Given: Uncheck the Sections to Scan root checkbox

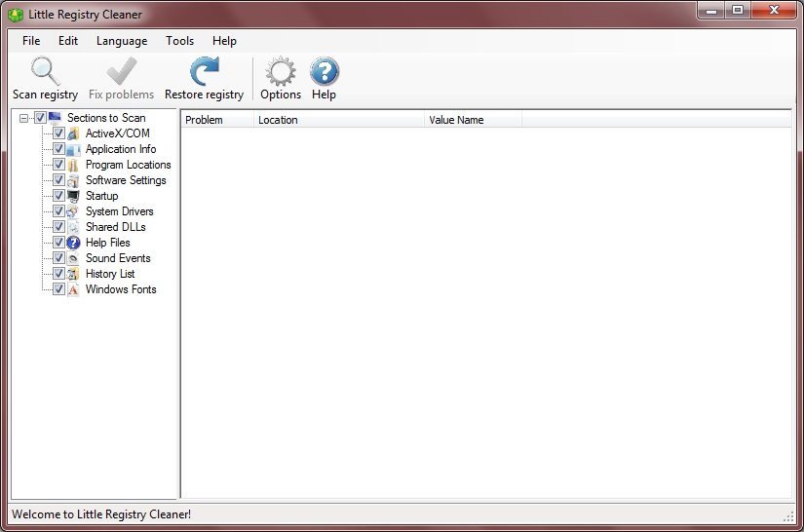Looking at the screenshot, I should pyautogui.click(x=40, y=118).
